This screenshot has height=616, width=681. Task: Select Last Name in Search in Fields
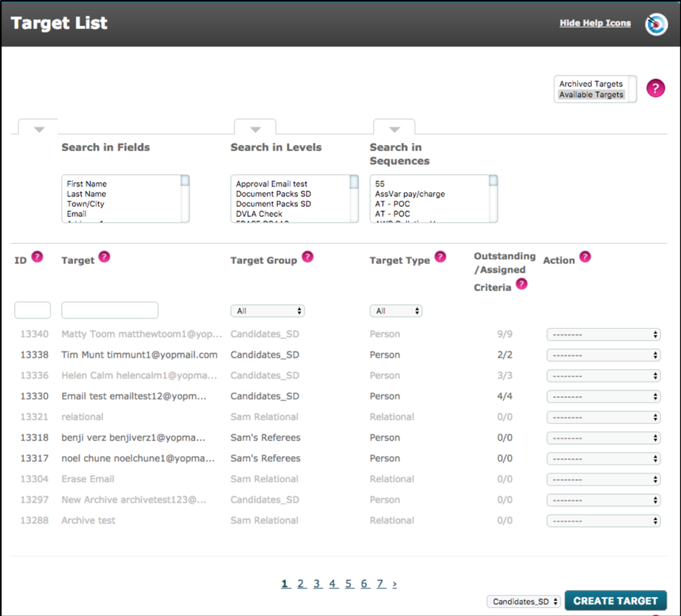(86, 194)
